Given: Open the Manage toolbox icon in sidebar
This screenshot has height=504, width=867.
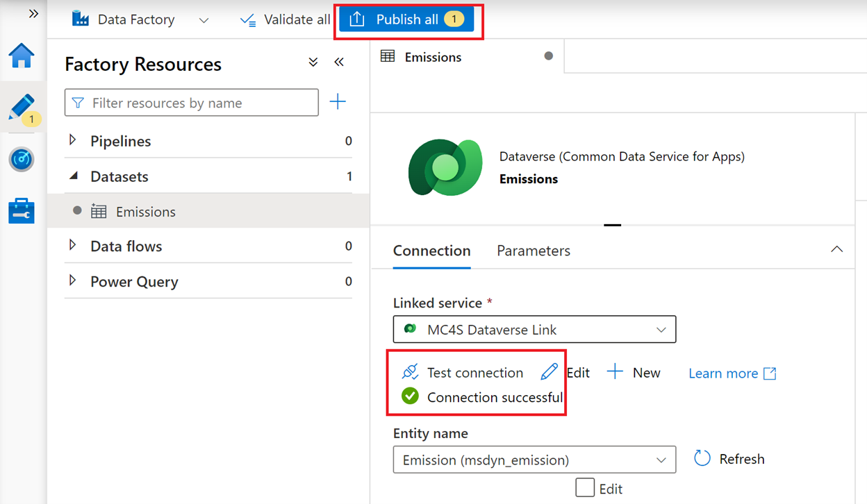Looking at the screenshot, I should [22, 211].
